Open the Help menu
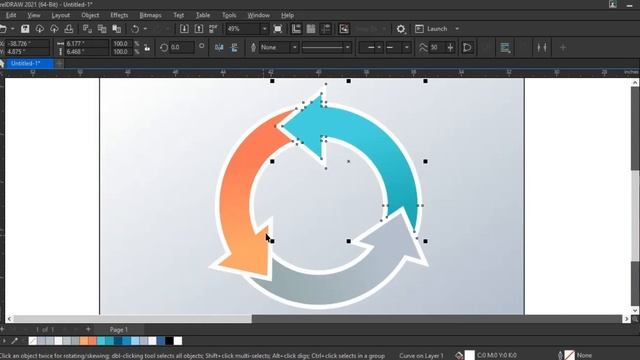640x360 pixels. [287, 15]
